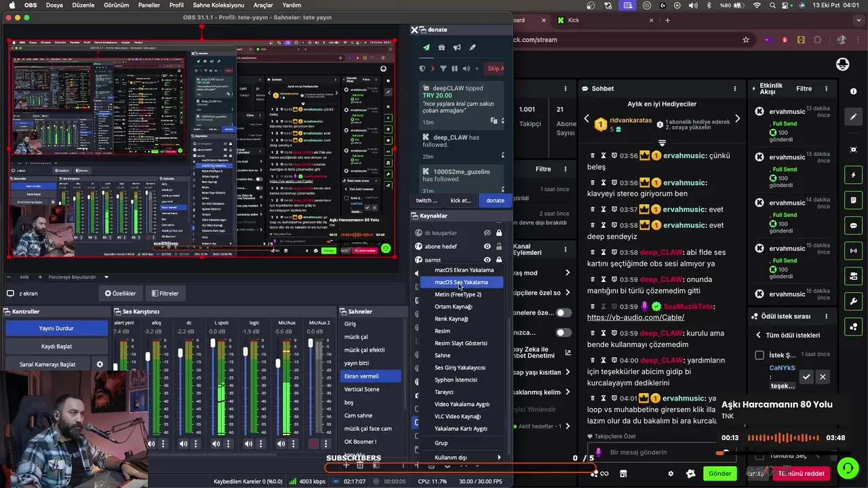
Task: Approve the CaNYkS reward request checkmark
Action: click(806, 377)
